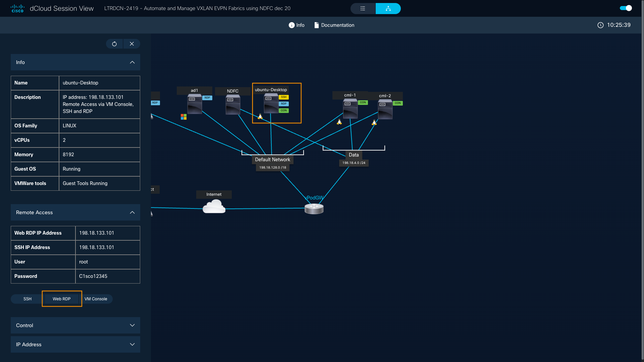Click the Internet node label
Viewport: 644px width, 362px height.
pyautogui.click(x=214, y=194)
